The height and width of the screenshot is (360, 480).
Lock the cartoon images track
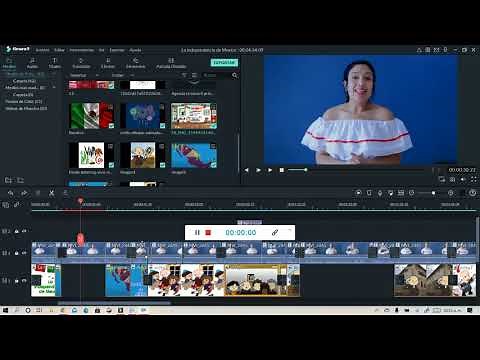(17, 281)
